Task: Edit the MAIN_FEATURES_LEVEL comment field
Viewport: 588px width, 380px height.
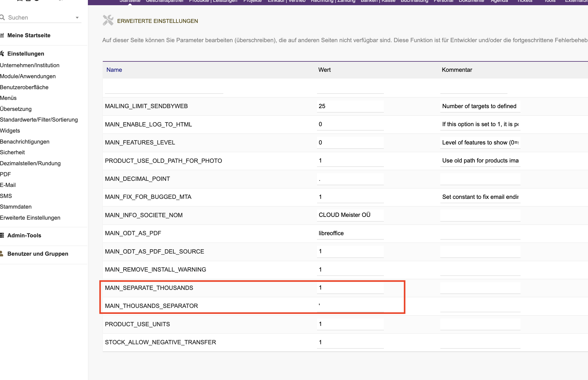Action: [x=480, y=143]
